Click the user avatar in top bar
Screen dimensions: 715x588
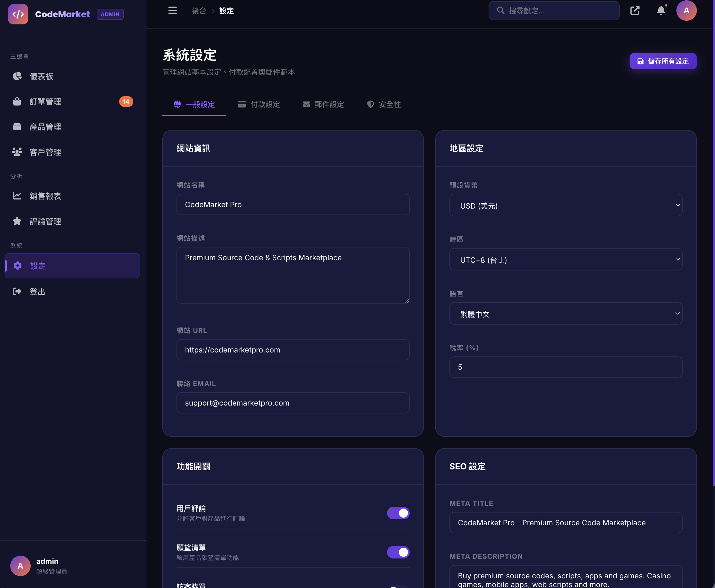[686, 10]
